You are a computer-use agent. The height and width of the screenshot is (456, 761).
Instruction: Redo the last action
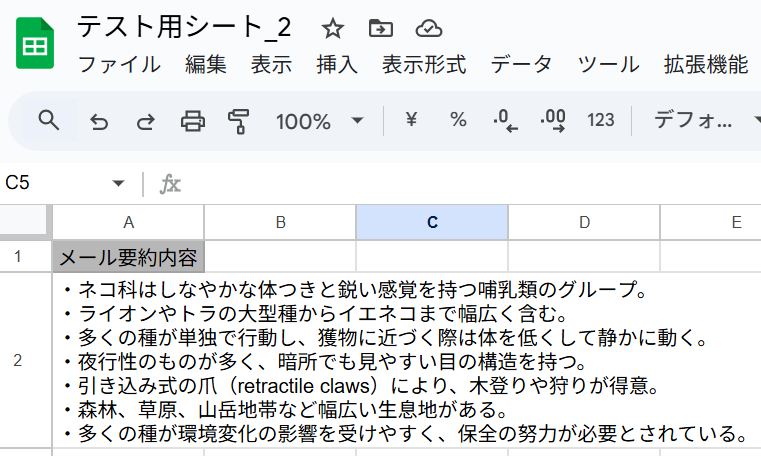click(146, 121)
